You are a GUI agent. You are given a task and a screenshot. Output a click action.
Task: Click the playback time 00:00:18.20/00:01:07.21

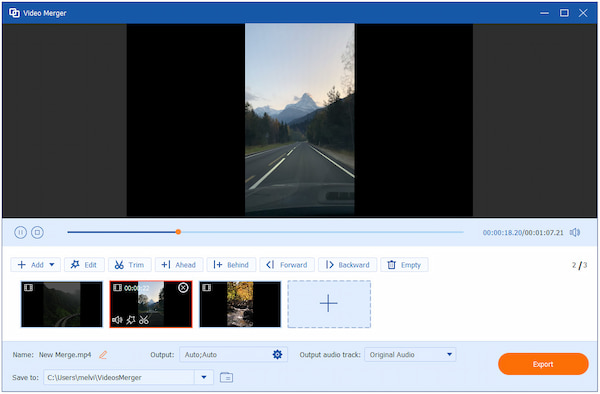[x=523, y=233]
